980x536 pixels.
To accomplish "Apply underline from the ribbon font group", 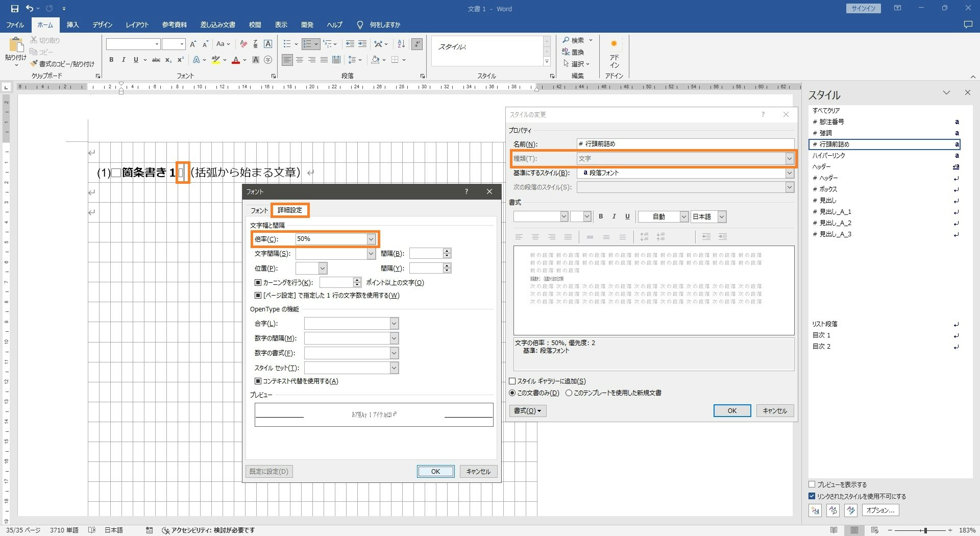I will (136, 60).
